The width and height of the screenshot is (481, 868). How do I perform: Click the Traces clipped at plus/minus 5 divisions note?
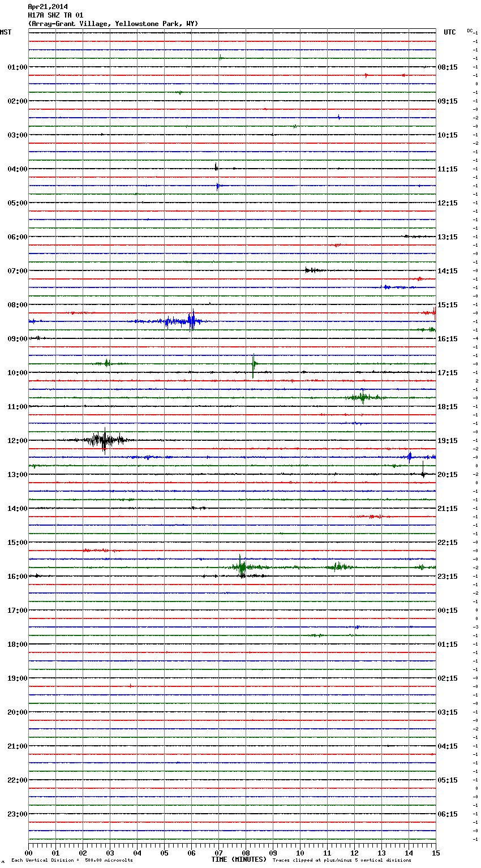click(x=342, y=861)
